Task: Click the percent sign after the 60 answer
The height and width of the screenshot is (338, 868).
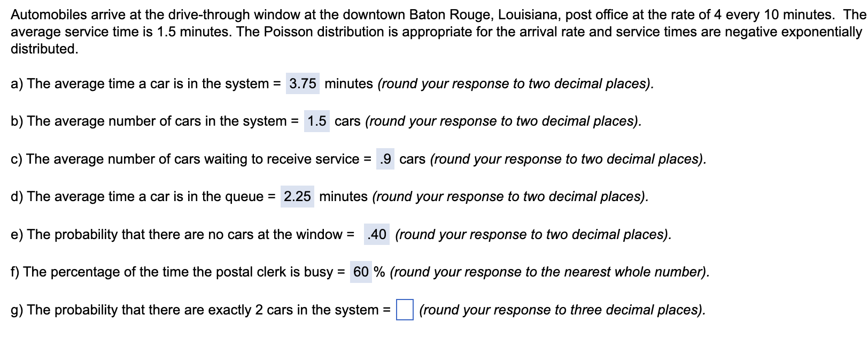Action: [378, 272]
